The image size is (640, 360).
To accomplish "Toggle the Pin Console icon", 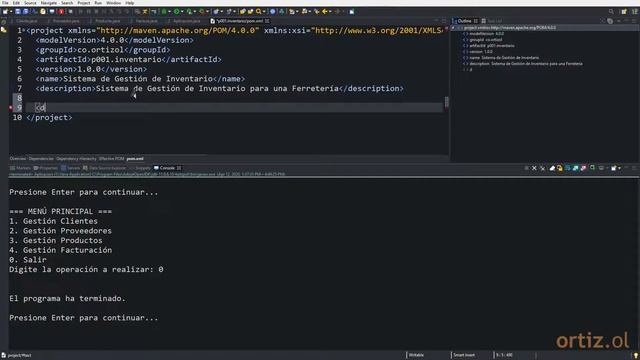I will coord(592,168).
